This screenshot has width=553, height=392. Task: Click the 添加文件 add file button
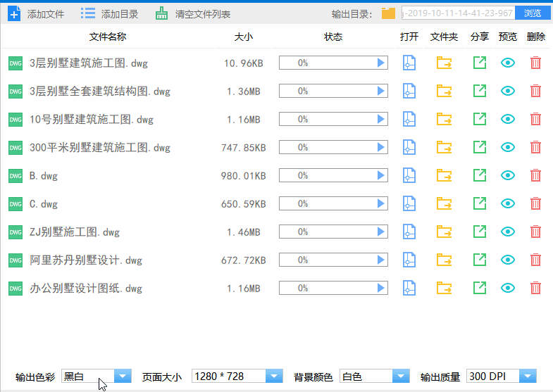36,14
